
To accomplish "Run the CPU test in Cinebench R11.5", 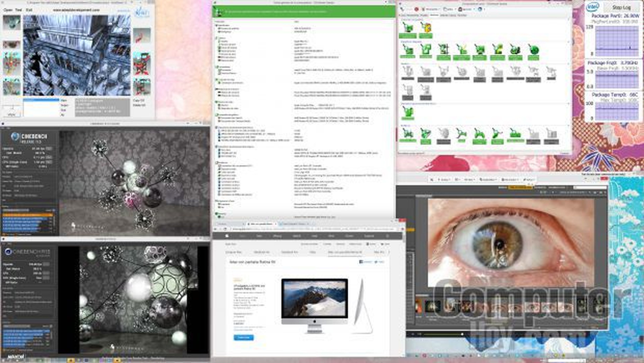I will pos(49,157).
